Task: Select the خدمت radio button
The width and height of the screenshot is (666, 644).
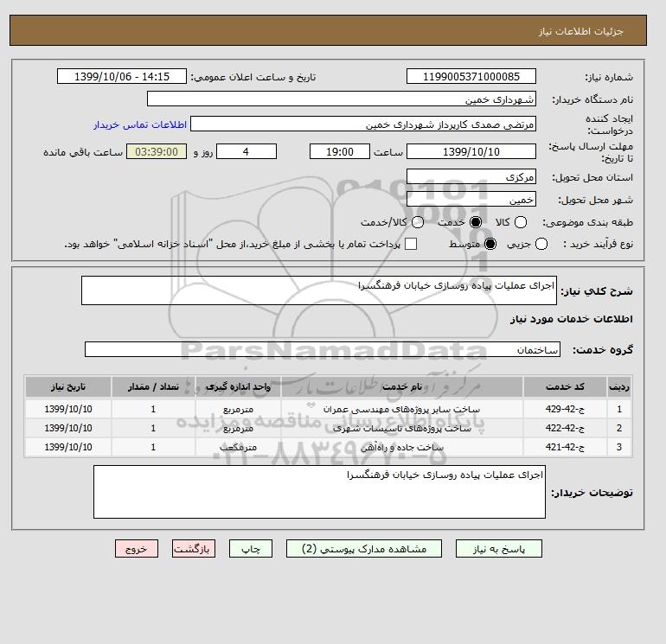Action: tap(476, 222)
